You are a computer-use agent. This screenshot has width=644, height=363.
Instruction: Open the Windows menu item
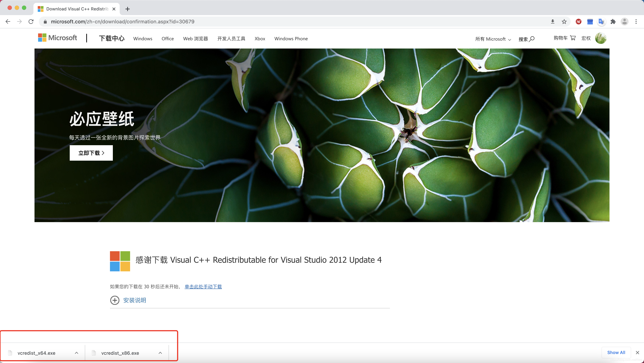pyautogui.click(x=143, y=39)
